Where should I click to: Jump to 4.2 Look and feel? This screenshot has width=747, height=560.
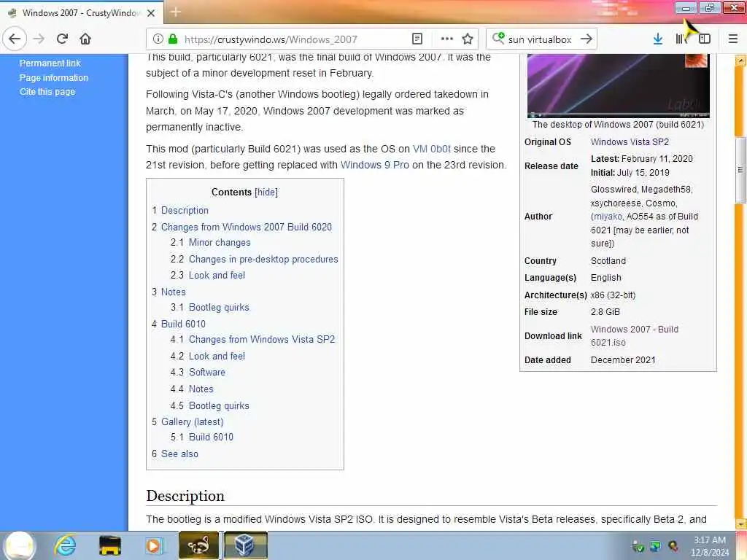[208, 356]
